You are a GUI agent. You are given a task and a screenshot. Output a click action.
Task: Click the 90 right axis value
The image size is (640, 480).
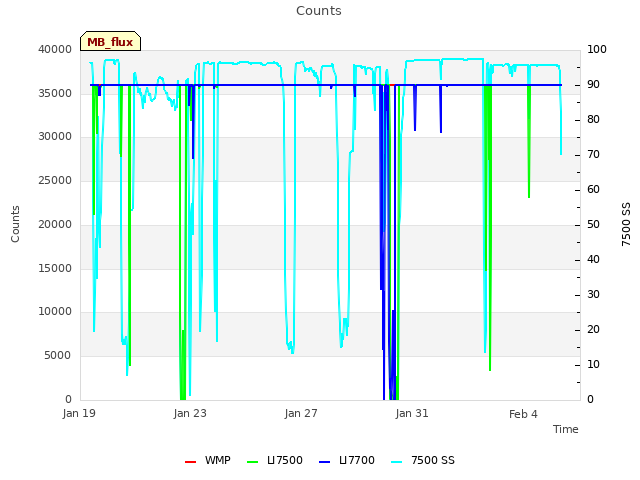593,84
